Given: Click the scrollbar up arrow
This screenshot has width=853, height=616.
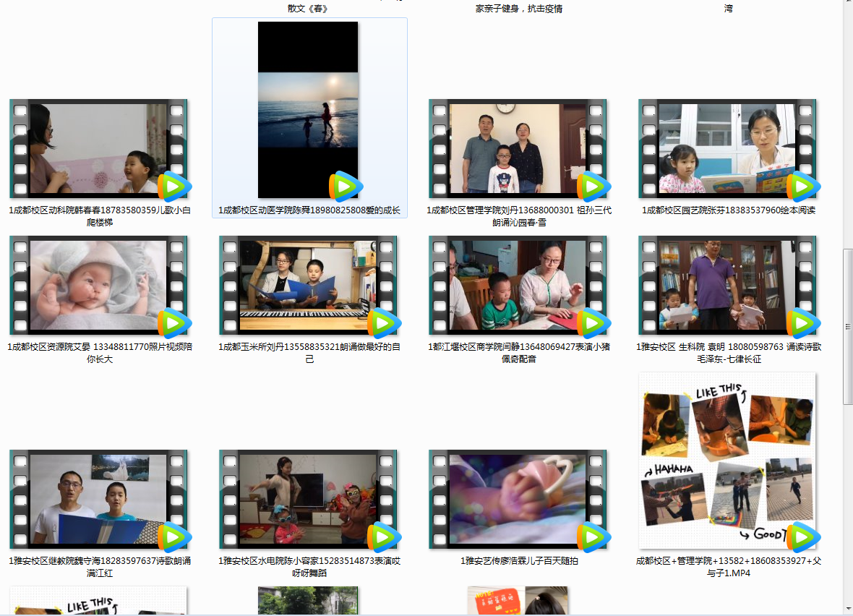Looking at the screenshot, I should coord(848,4).
